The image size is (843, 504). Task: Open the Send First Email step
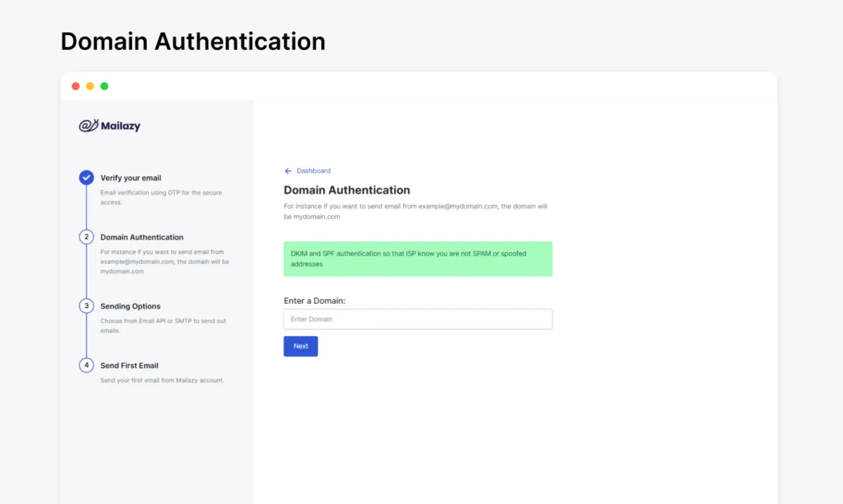point(129,366)
